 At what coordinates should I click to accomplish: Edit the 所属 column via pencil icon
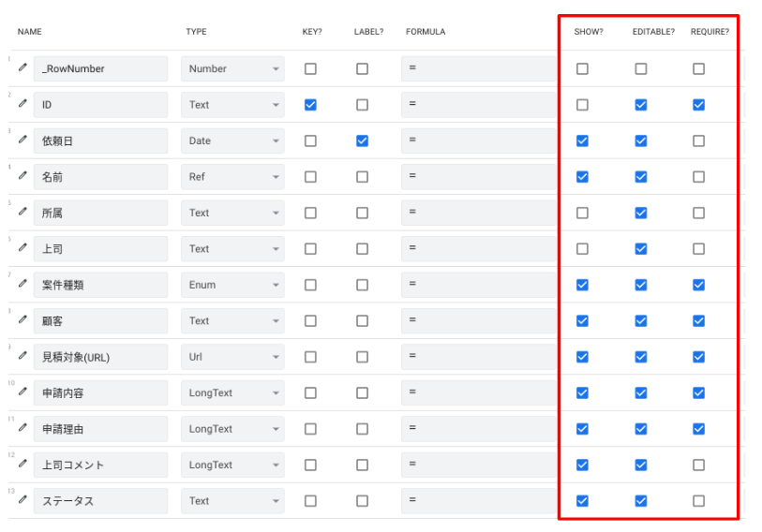[23, 212]
